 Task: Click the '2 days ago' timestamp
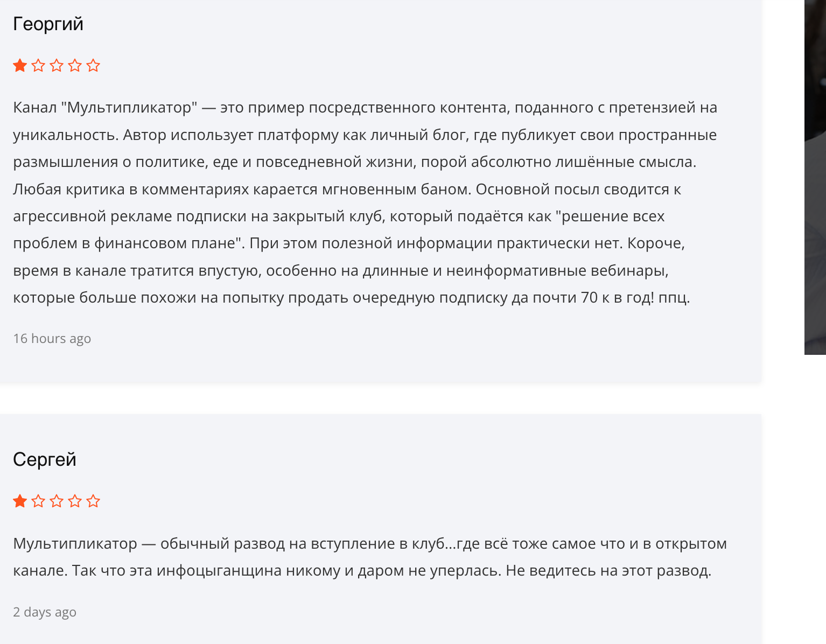click(x=45, y=612)
